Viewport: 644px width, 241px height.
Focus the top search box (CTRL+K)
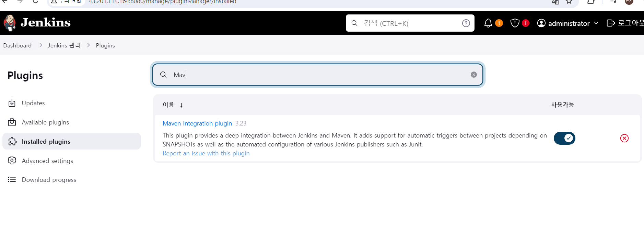click(410, 23)
